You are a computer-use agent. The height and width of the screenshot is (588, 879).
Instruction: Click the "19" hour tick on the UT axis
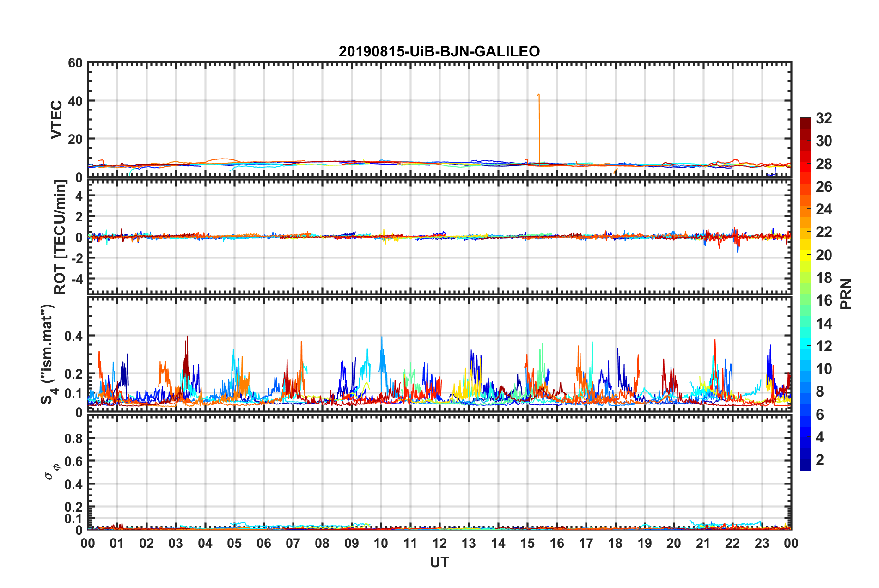645,544
